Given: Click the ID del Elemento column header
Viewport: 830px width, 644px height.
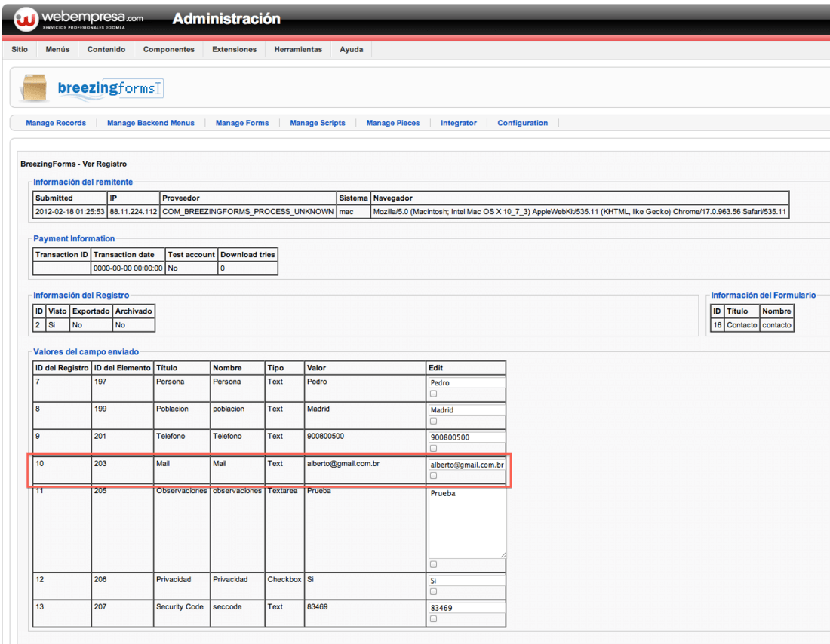Looking at the screenshot, I should [122, 368].
